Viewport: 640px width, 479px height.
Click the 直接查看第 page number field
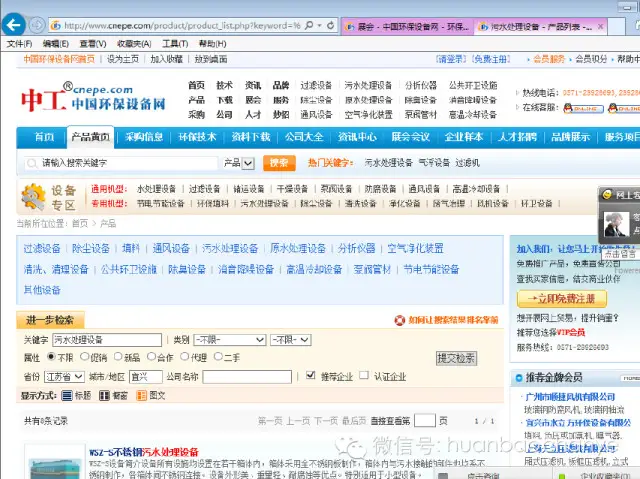(x=424, y=421)
